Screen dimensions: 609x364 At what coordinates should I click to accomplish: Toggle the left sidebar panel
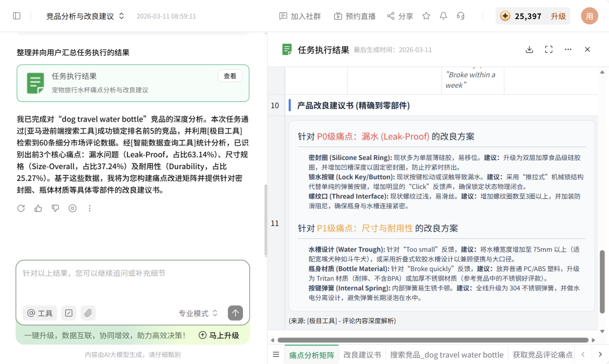pos(17,16)
